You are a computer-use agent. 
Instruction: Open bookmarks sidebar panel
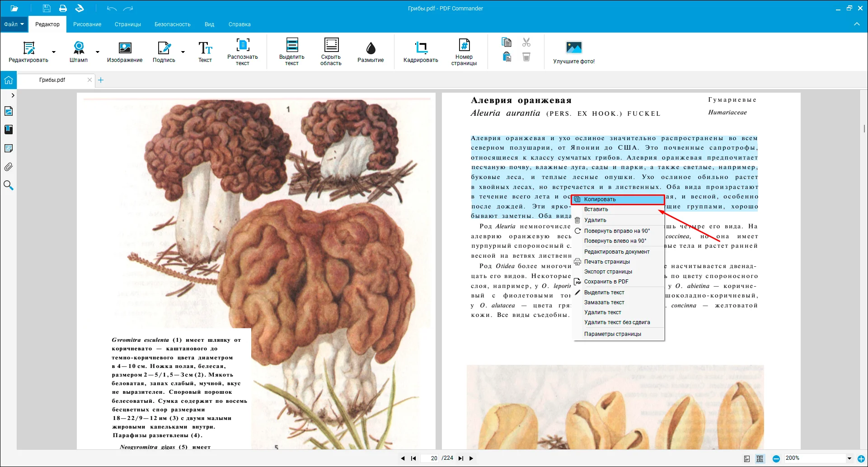pos(9,130)
